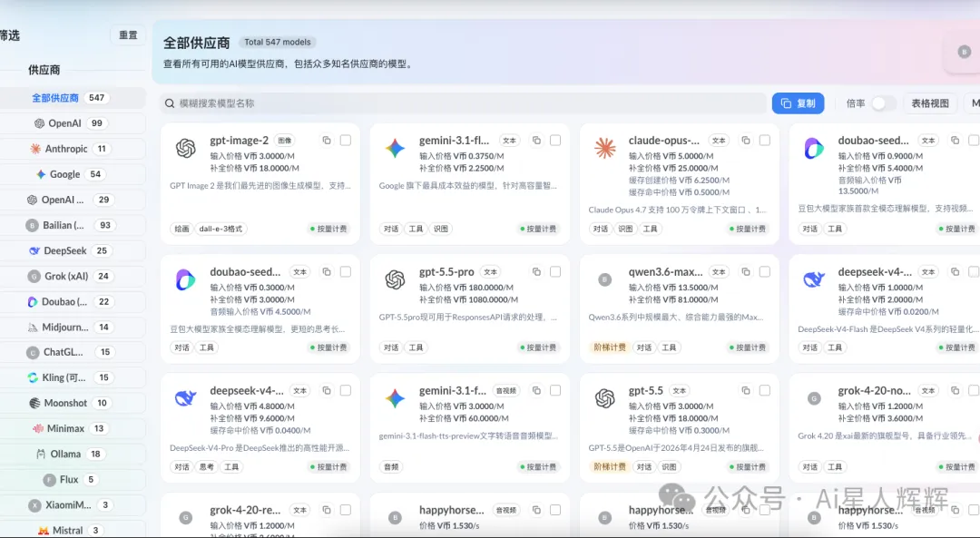980x538 pixels.
Task: Select gemini-3.1-fl... model checkbox
Action: pos(555,141)
